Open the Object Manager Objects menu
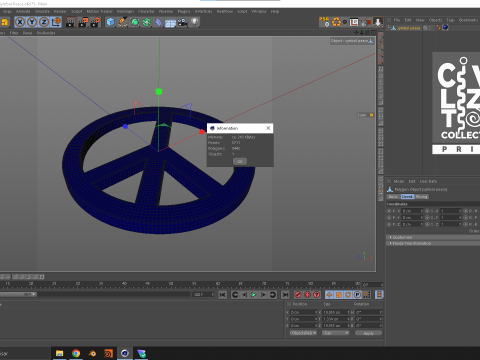This screenshot has width=480, height=360. 435,20
